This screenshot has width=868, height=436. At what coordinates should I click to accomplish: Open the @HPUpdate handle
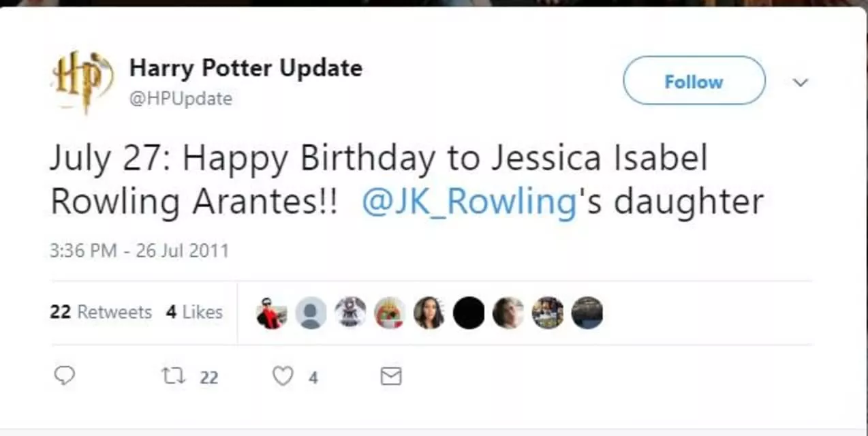[181, 99]
